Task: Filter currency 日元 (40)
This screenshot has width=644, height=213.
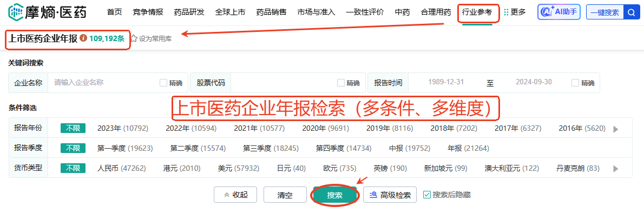Action: (x=291, y=168)
